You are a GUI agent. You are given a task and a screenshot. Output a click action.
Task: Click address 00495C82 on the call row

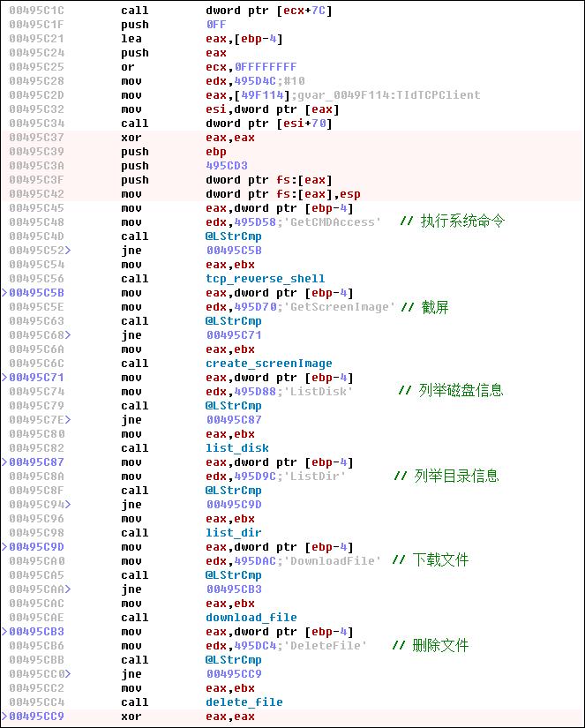tap(37, 448)
